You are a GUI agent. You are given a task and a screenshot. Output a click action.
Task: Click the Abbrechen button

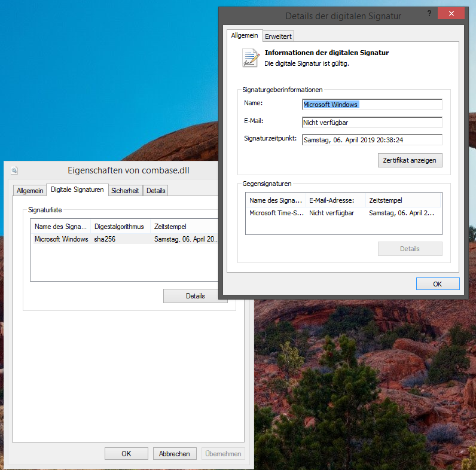(175, 454)
